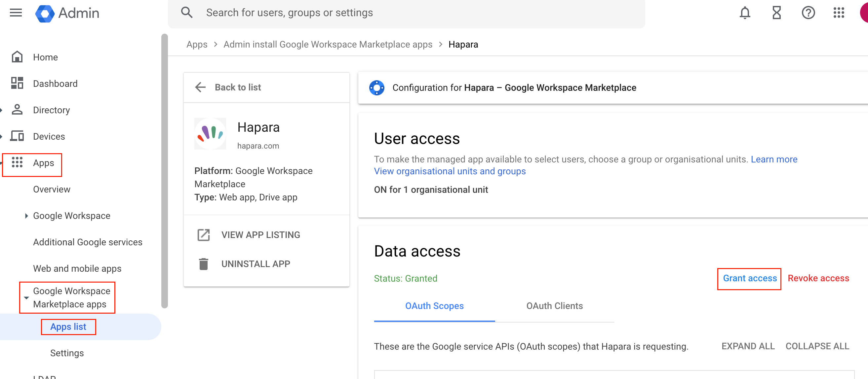
Task: Click the trash icon for uninstall
Action: click(204, 264)
